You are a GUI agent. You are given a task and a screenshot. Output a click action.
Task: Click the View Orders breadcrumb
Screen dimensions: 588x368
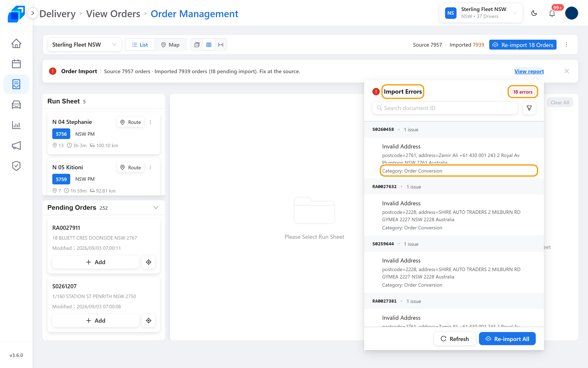(x=113, y=14)
